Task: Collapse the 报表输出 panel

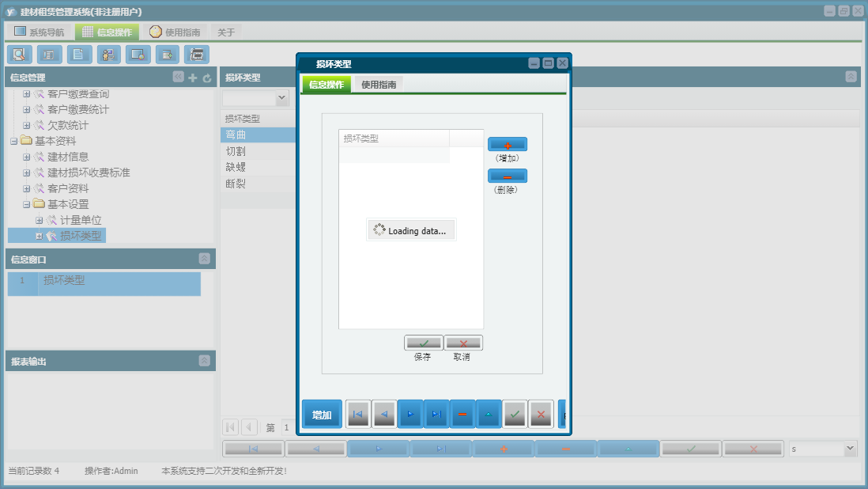Action: (204, 361)
